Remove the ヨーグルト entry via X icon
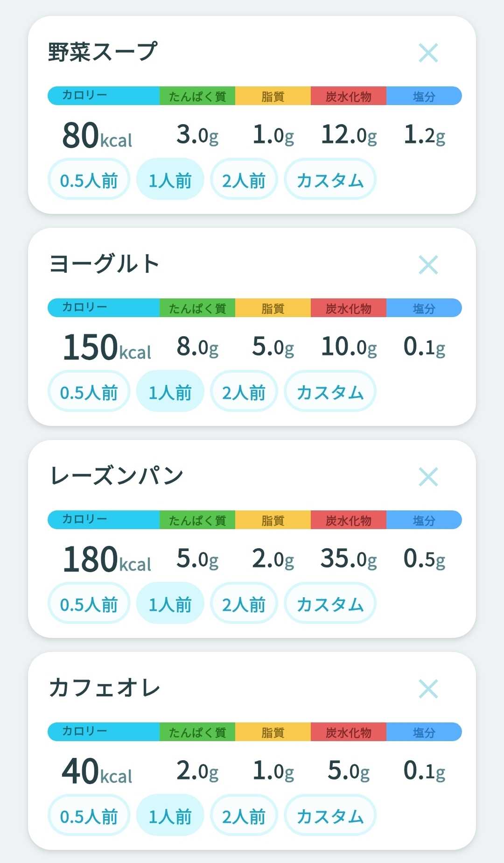 [x=428, y=265]
